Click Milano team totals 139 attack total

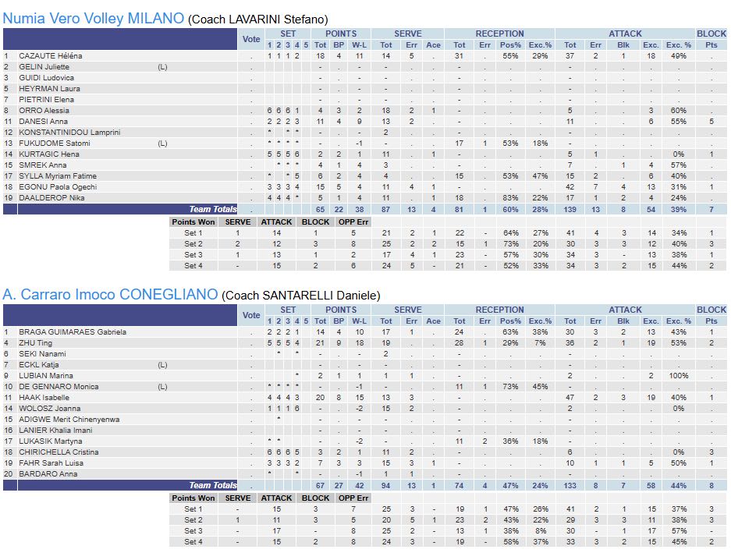[570, 210]
